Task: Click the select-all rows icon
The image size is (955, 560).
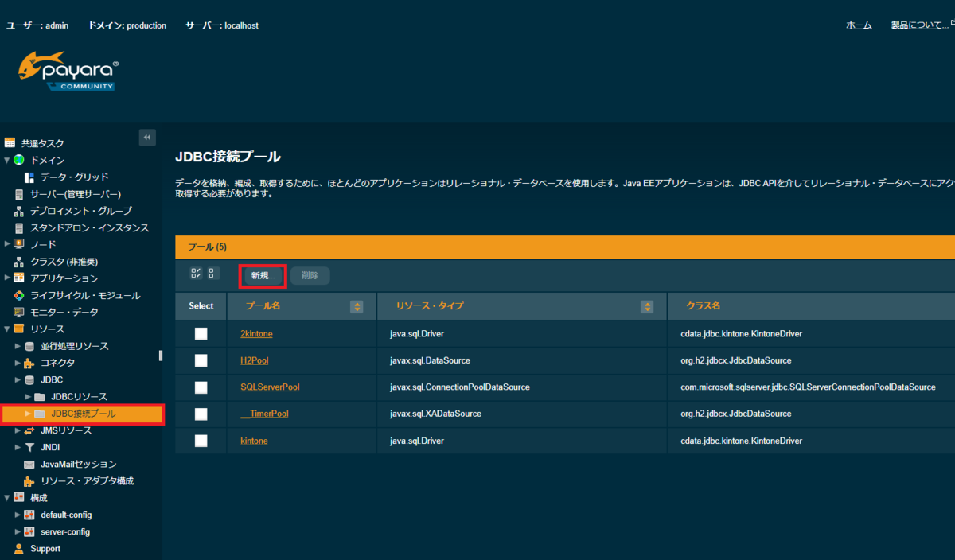Action: click(x=196, y=274)
